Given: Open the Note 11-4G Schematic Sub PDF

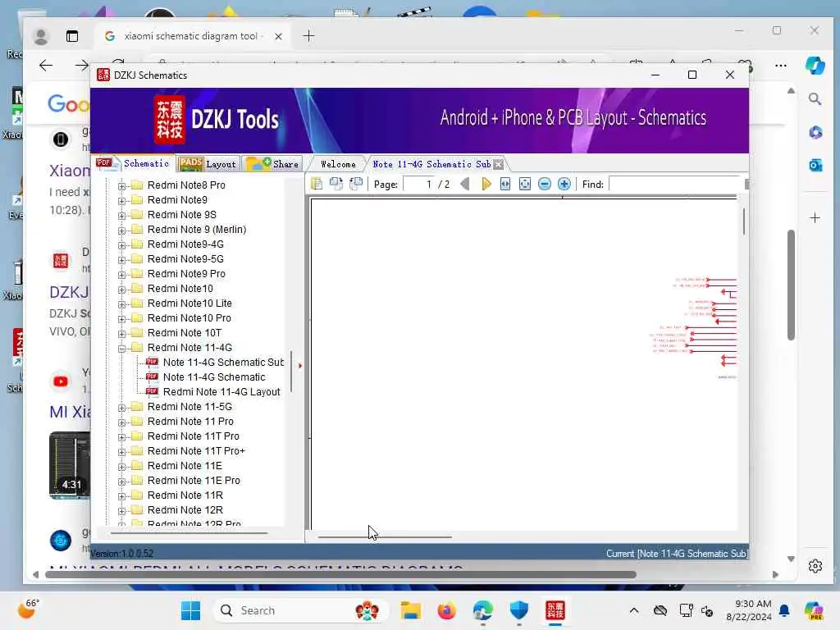Looking at the screenshot, I should pos(223,362).
